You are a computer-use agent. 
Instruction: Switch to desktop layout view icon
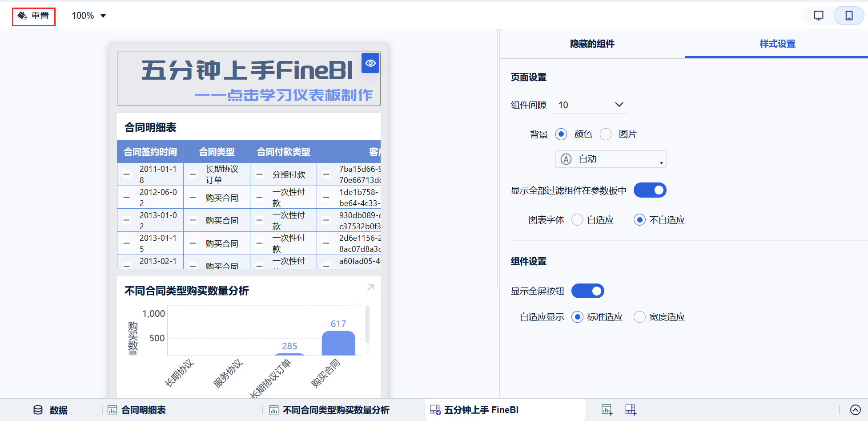click(x=818, y=16)
